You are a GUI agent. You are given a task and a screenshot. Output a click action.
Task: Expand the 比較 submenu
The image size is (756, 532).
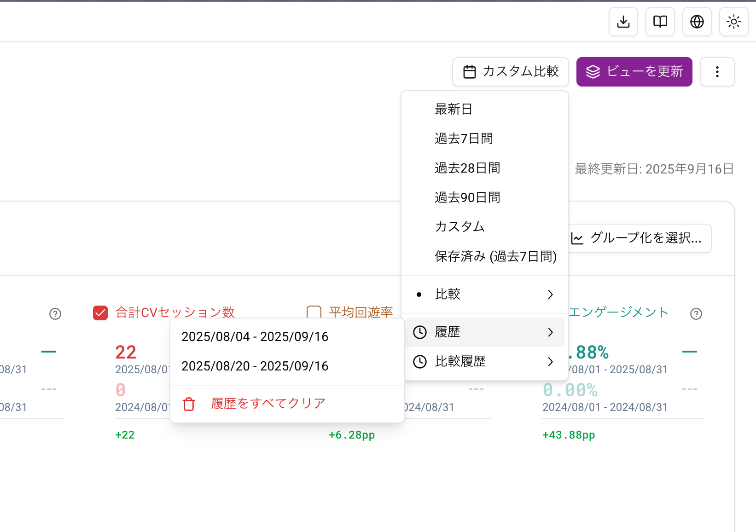point(550,295)
